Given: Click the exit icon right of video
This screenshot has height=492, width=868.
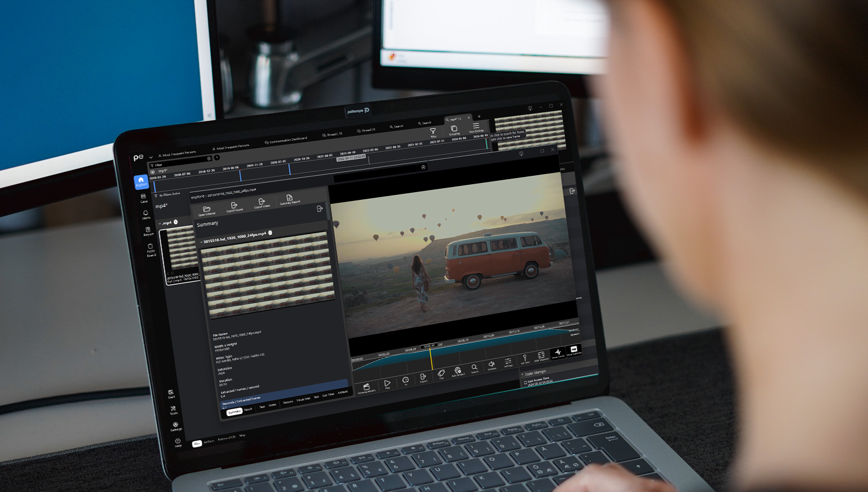Looking at the screenshot, I should (x=572, y=191).
